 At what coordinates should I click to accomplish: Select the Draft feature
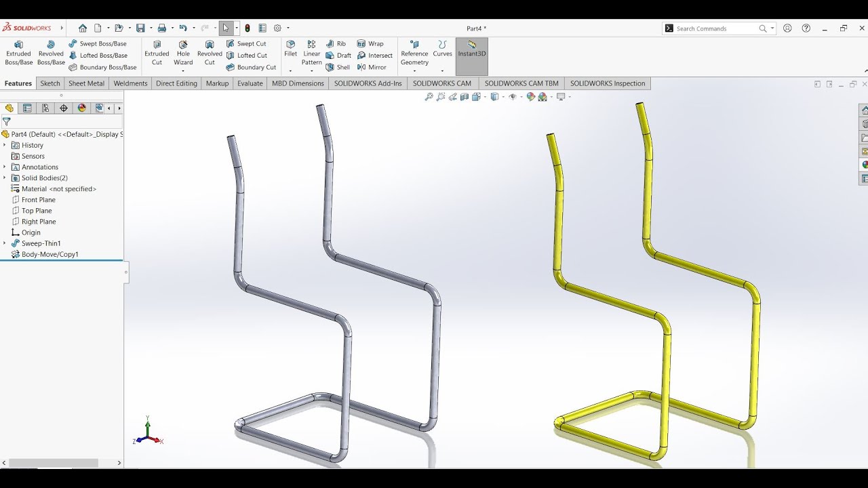(338, 56)
